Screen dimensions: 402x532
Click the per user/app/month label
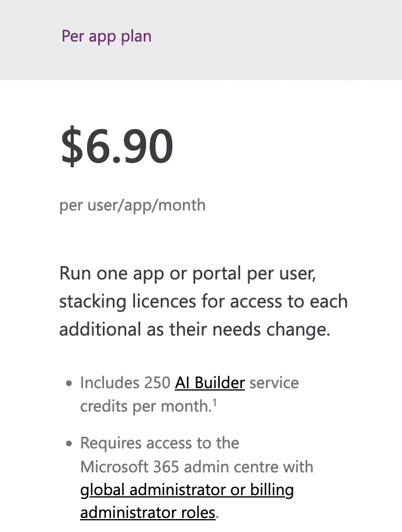click(133, 206)
